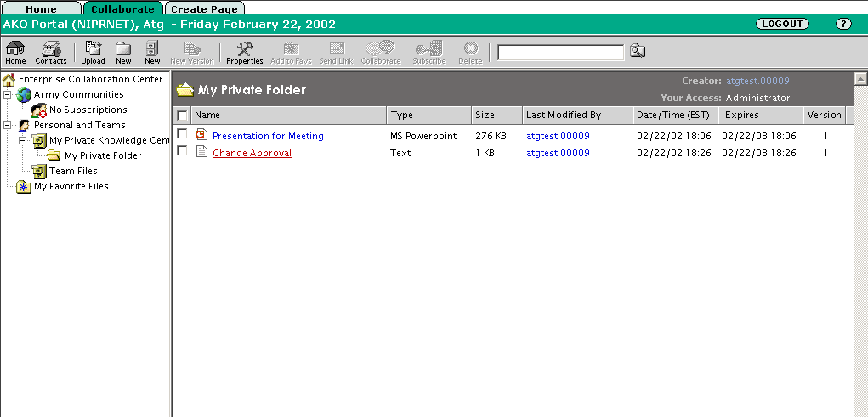Collapse My Private Knowledge Center node
This screenshot has height=417, width=868.
tap(23, 140)
